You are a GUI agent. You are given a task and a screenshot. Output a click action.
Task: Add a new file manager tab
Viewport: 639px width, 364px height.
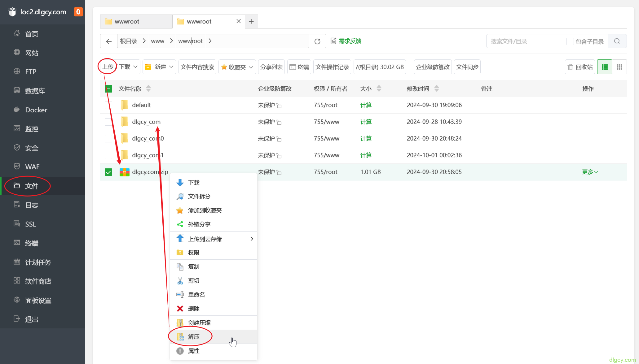(251, 21)
